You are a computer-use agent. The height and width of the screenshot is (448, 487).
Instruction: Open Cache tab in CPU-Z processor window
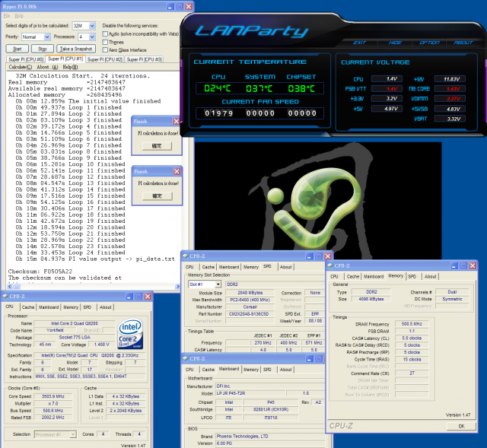coord(28,307)
